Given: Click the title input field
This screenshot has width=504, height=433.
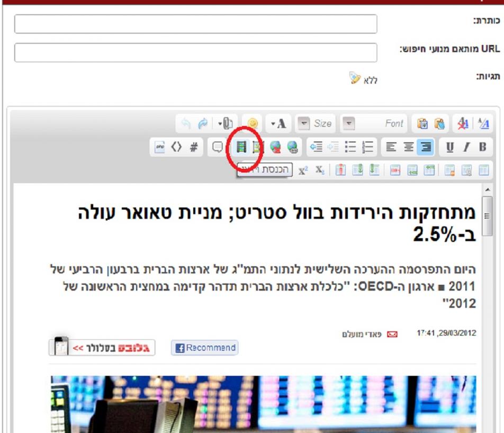Looking at the screenshot, I should (x=195, y=24).
